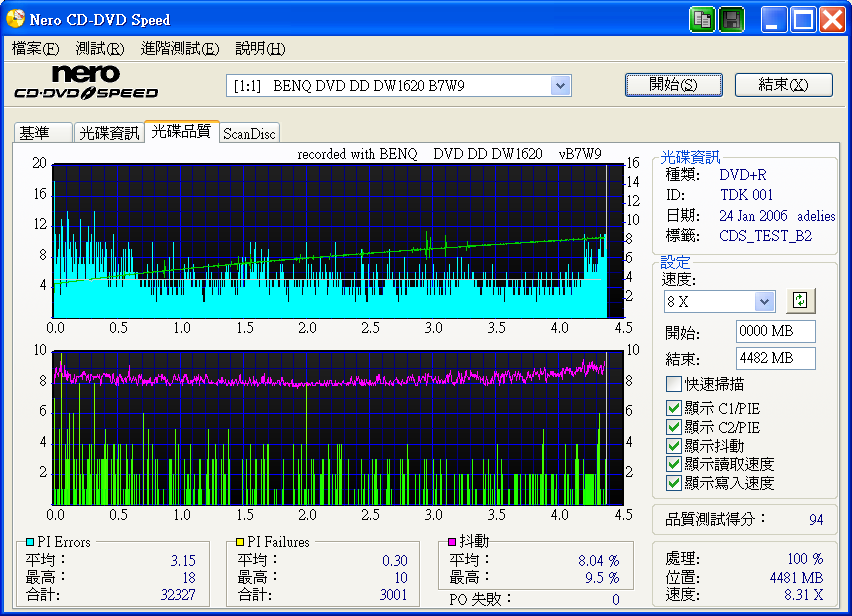The height and width of the screenshot is (616, 852).
Task: Toggle the 顯示寫入速度 write speed checkbox
Action: tap(673, 483)
